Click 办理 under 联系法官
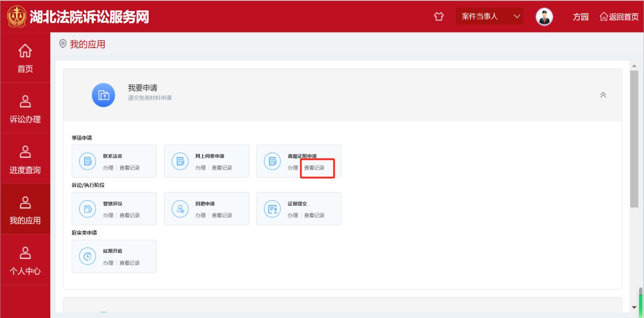This screenshot has height=318, width=644. (x=108, y=168)
